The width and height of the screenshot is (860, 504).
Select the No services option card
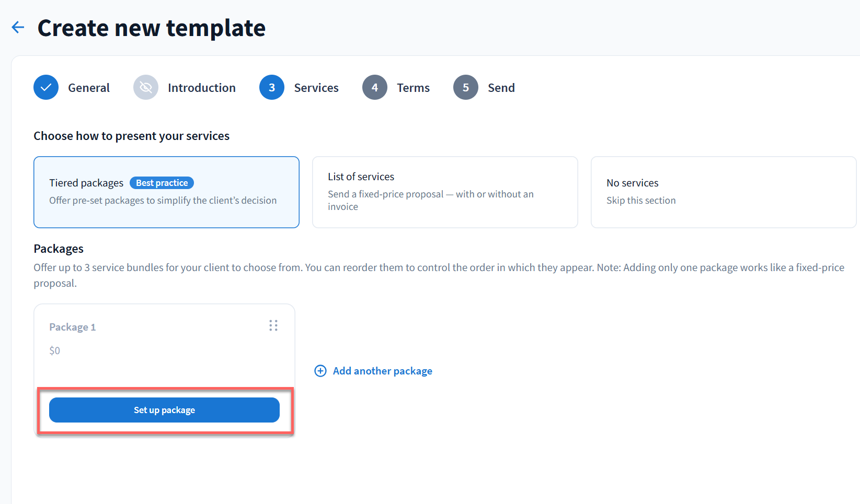pyautogui.click(x=723, y=192)
